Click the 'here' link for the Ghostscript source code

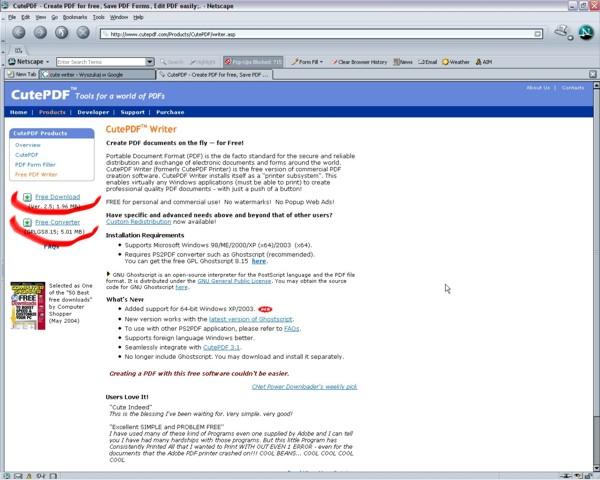pos(181,287)
